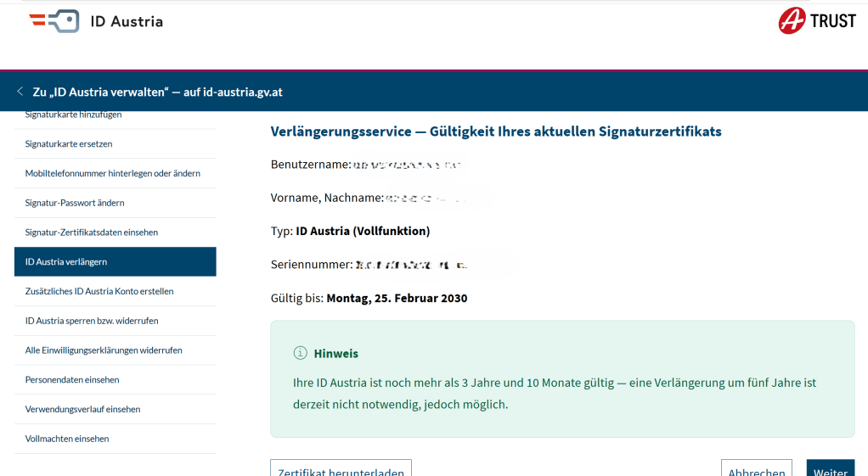Image resolution: width=868 pixels, height=476 pixels.
Task: Go back to 'ID Austria verwalten' link
Action: tap(157, 92)
